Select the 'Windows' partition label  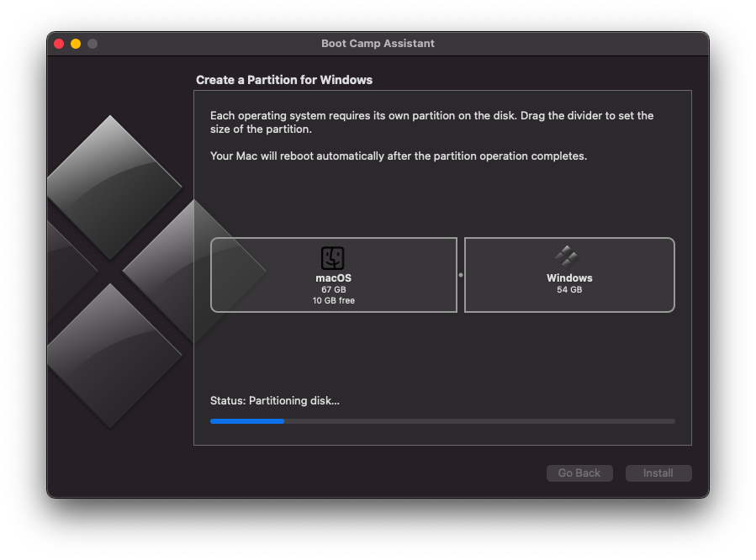point(569,278)
